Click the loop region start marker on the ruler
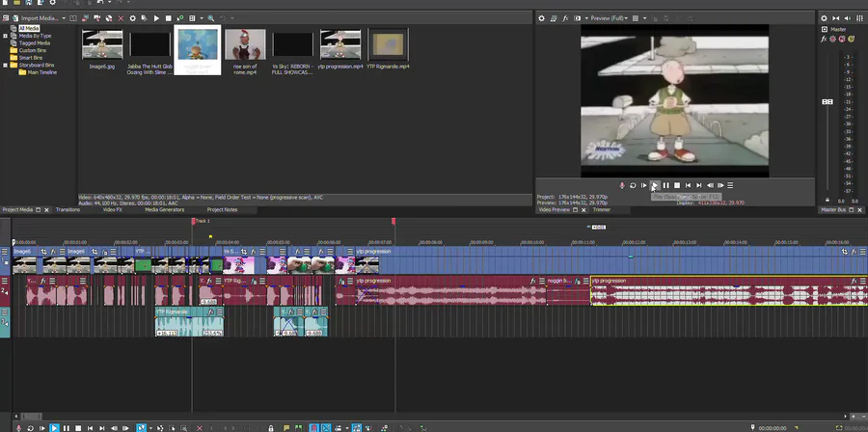 click(193, 221)
